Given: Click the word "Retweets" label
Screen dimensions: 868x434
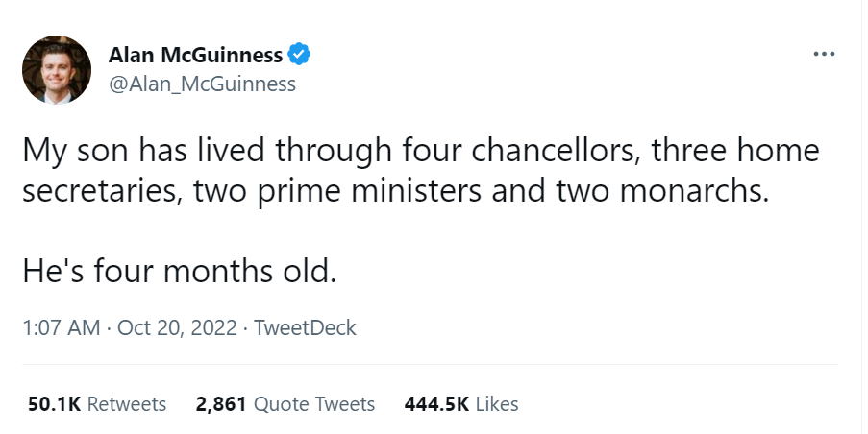Looking at the screenshot, I should click(x=126, y=404).
